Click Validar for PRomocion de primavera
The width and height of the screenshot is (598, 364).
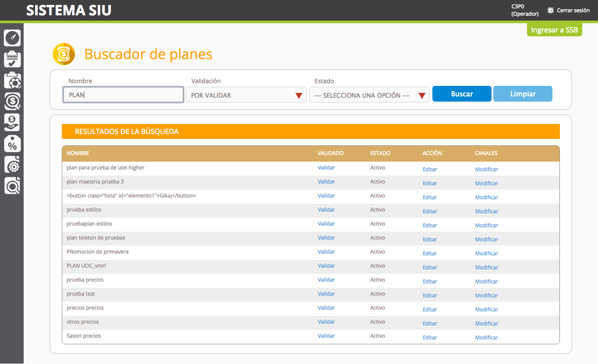pyautogui.click(x=326, y=252)
